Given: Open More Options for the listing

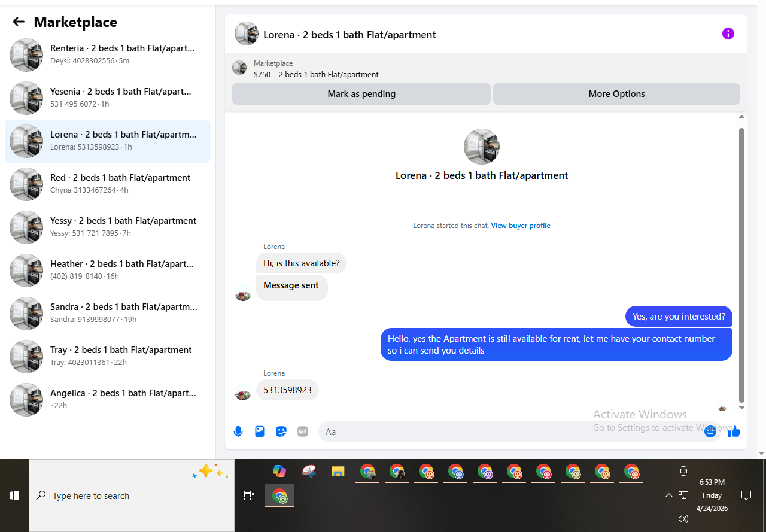Looking at the screenshot, I should tap(616, 94).
